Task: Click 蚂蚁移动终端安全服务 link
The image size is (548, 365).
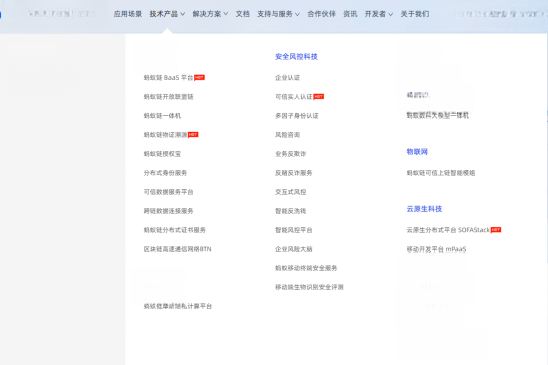Action: pos(306,268)
